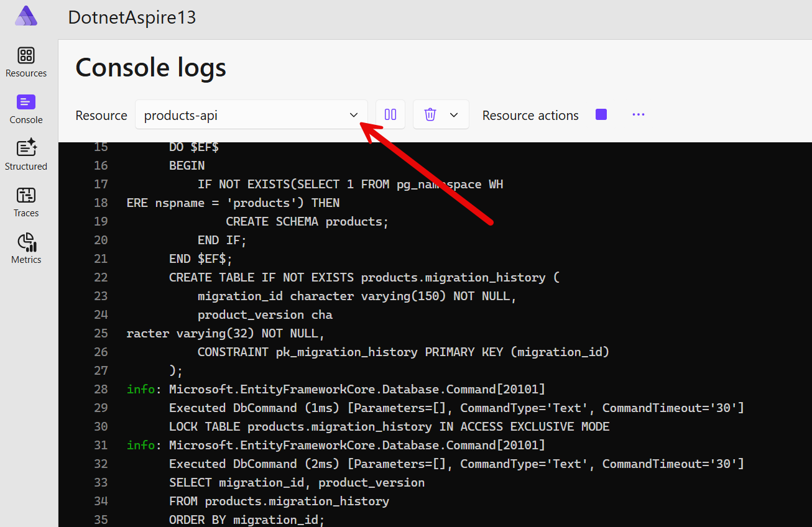Open the products-api resource dropdown
This screenshot has width=812, height=527.
251,115
